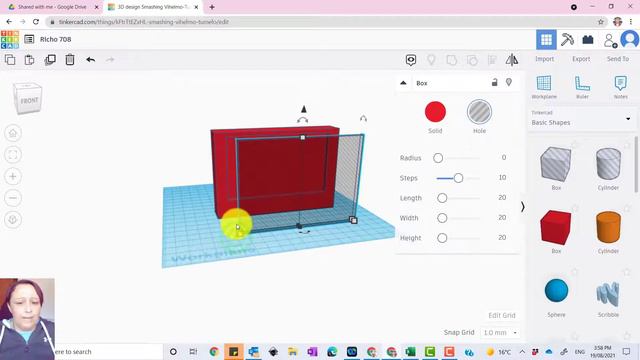Open a new browser tab
The width and height of the screenshot is (640, 360).
click(x=212, y=7)
